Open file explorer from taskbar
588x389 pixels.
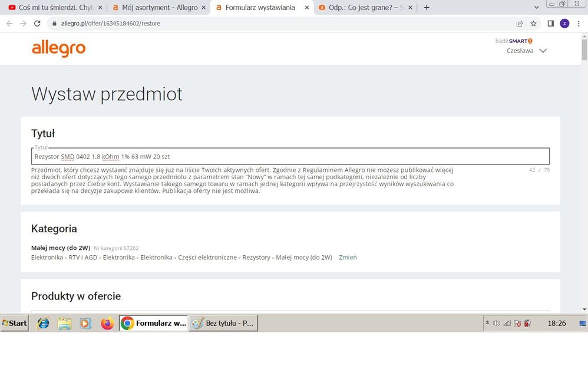[64, 323]
